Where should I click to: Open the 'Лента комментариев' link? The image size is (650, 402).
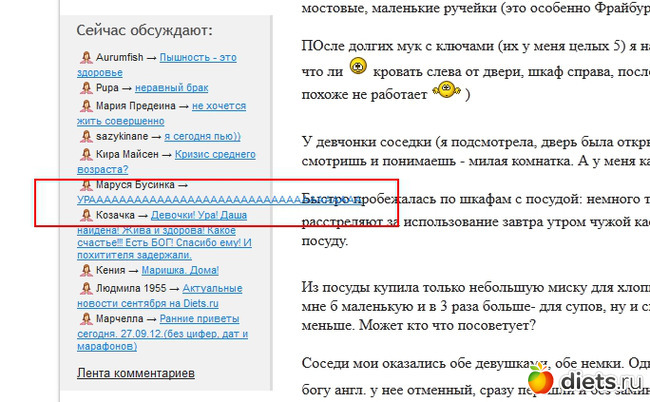click(135, 374)
